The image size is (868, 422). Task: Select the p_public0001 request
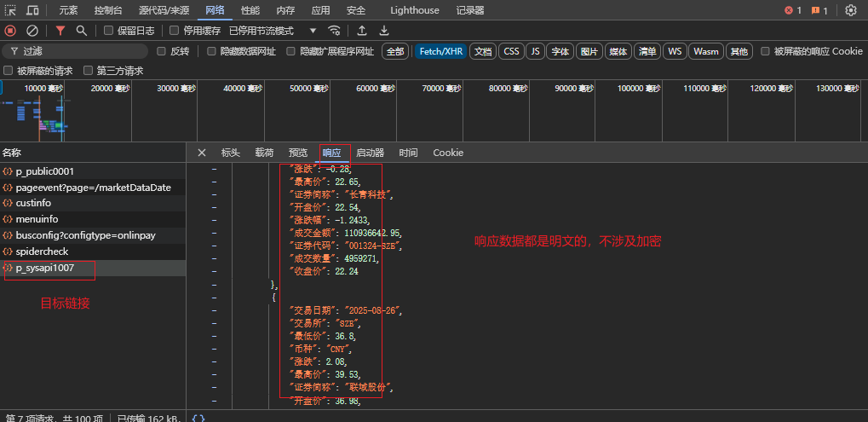[x=93, y=171]
